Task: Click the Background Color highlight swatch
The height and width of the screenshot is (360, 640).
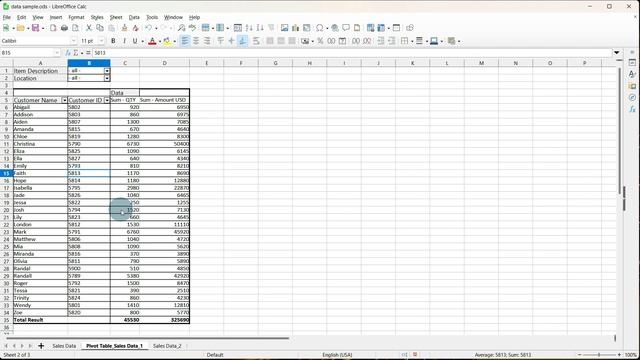Action: coord(167,41)
